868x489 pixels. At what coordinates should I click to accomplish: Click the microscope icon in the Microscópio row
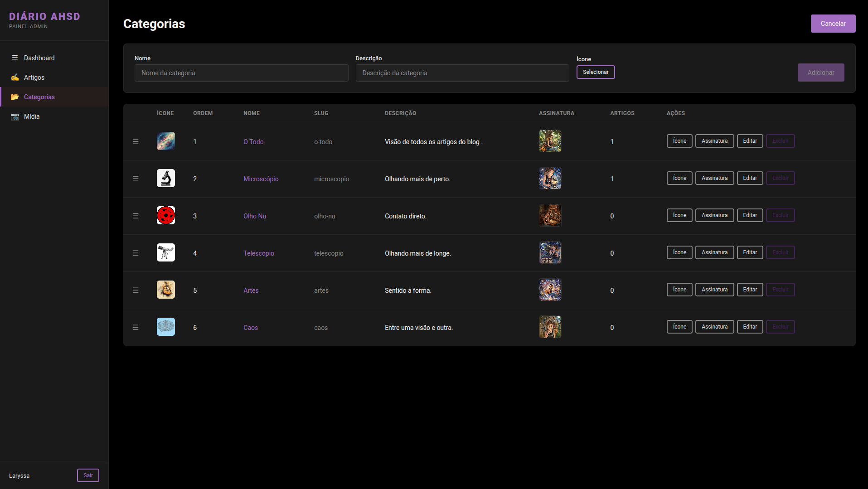pos(165,178)
